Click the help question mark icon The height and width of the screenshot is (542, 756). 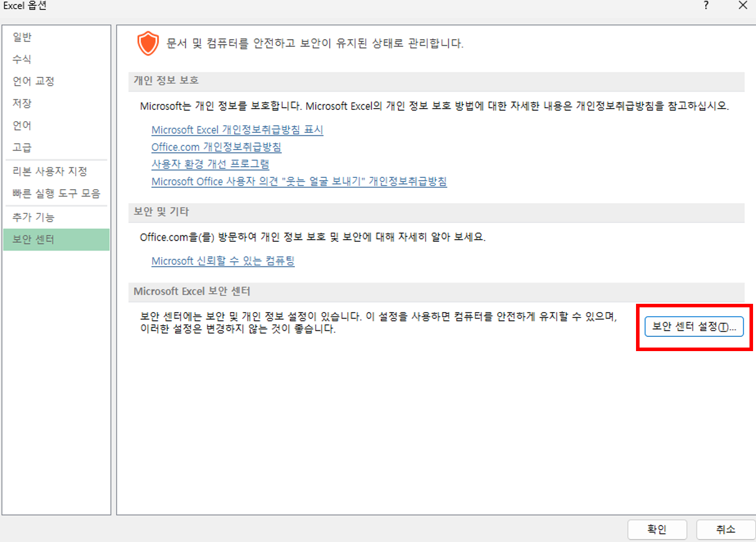click(706, 5)
